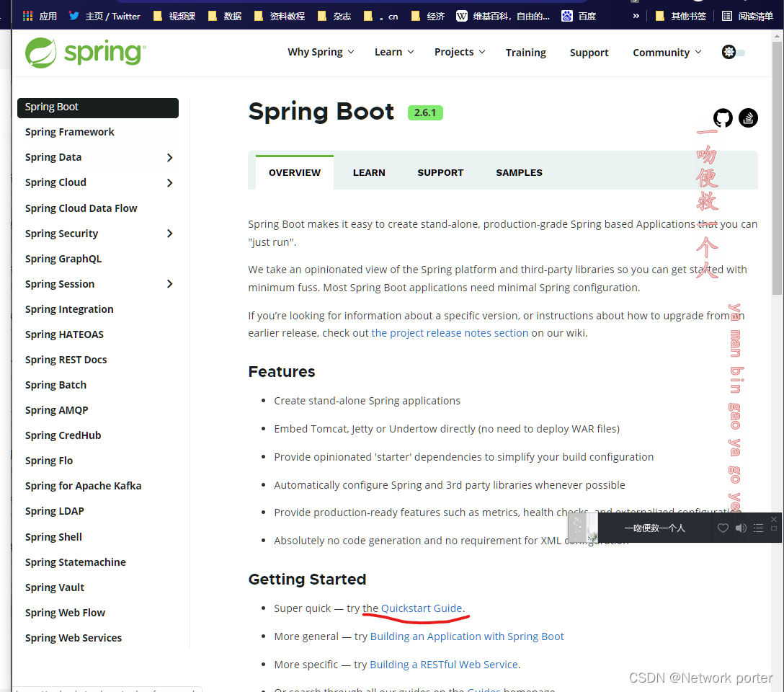Click the 2.6.1 version badge
This screenshot has height=692, width=784.
click(425, 112)
